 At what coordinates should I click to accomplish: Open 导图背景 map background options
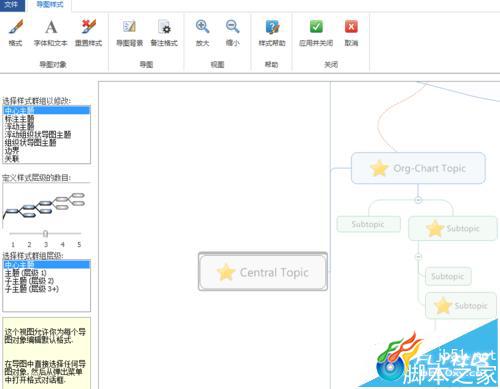[x=130, y=33]
